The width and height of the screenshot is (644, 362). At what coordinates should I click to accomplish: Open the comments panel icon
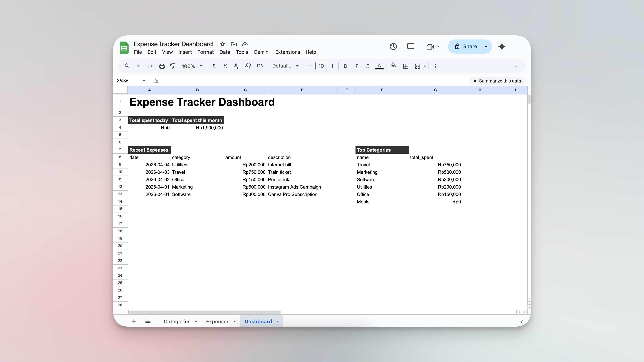pos(411,47)
